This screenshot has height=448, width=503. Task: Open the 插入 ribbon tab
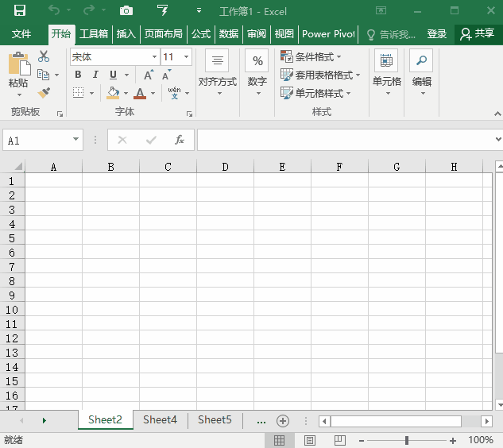pyautogui.click(x=126, y=34)
